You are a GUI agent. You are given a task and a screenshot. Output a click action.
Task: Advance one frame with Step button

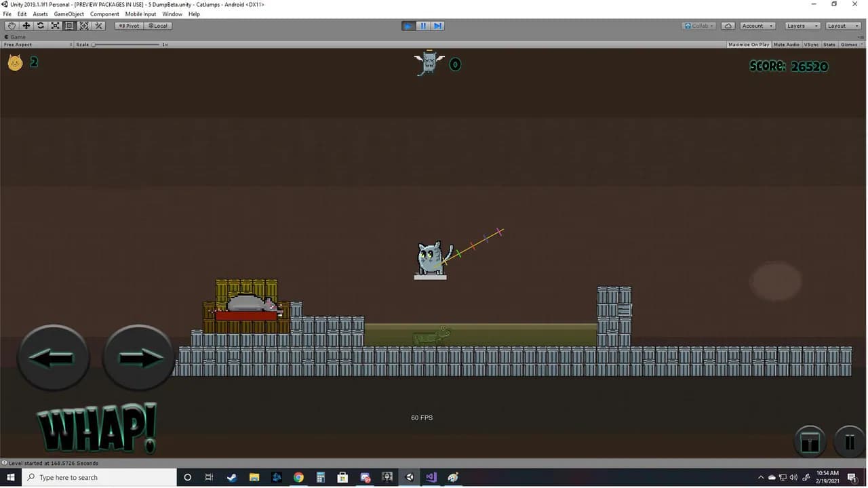(x=437, y=26)
